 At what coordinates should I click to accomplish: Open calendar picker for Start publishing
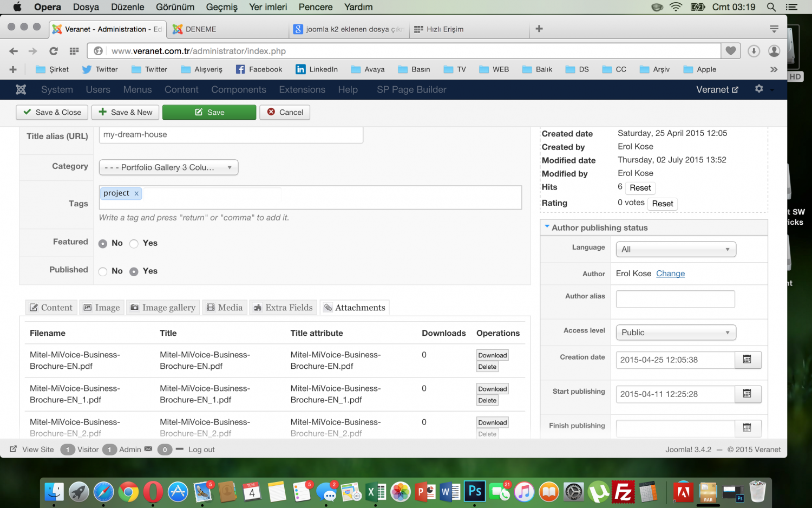point(748,394)
